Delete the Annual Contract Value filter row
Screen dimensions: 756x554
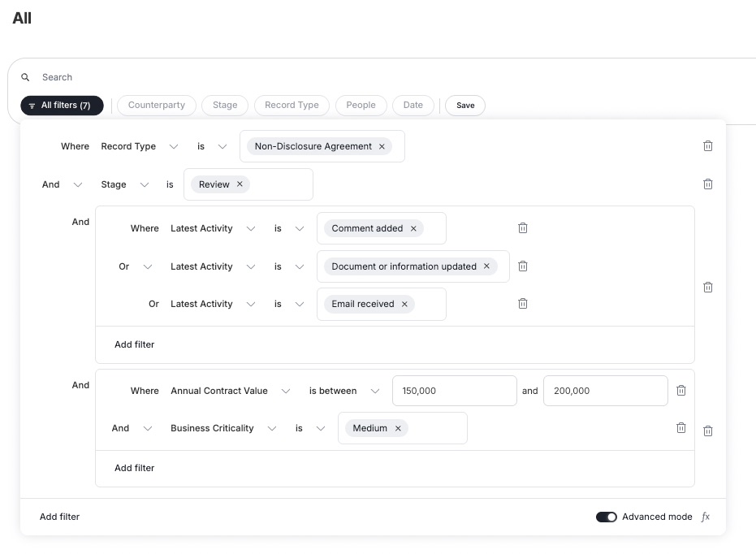[x=680, y=391]
